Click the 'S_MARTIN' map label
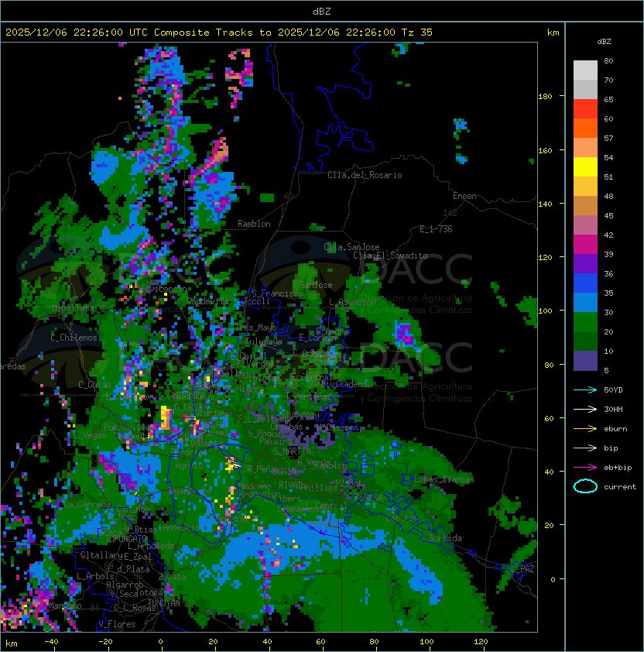644x652 pixels. pos(292,451)
